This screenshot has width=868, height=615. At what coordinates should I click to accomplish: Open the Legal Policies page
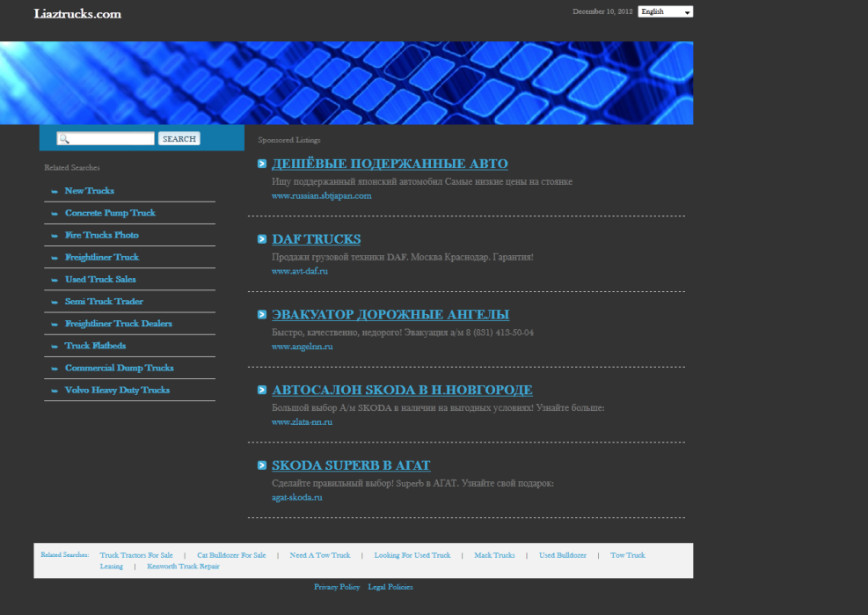tap(390, 587)
